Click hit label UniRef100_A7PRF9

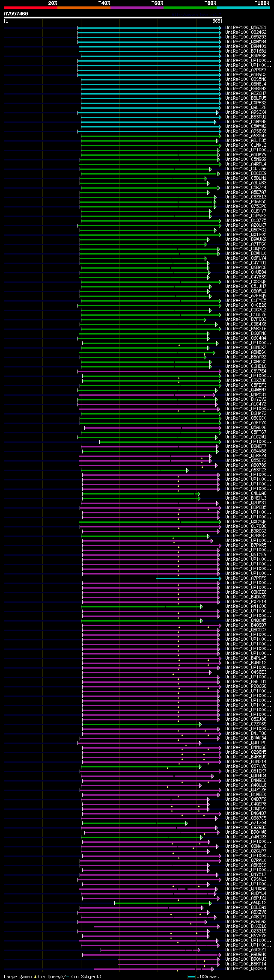246,578
